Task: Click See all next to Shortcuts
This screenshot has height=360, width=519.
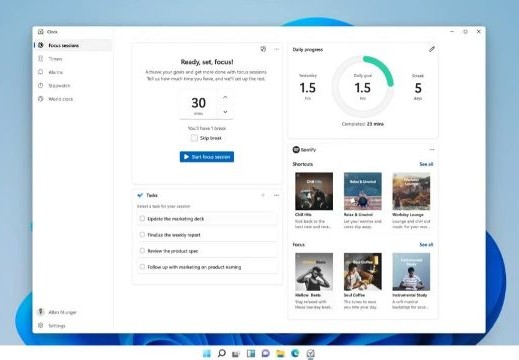Action: point(426,164)
